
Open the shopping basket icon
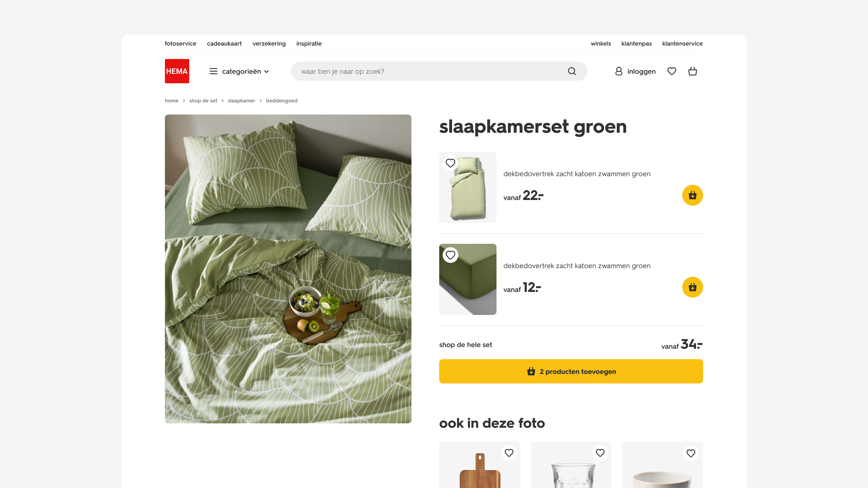pos(692,71)
